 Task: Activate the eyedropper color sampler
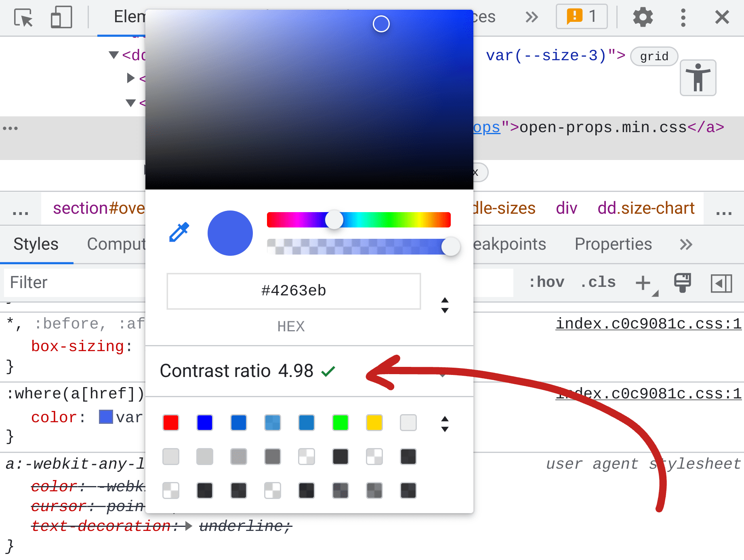click(x=179, y=232)
